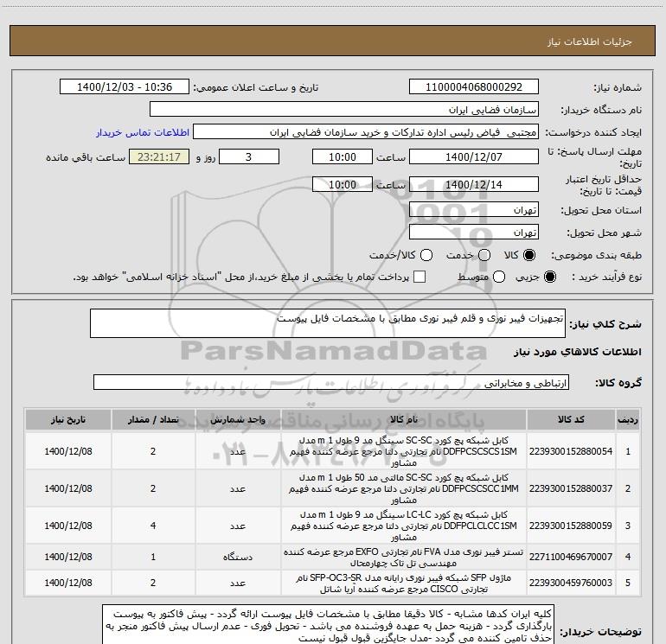Click product code 2271100469670007

click(x=571, y=557)
